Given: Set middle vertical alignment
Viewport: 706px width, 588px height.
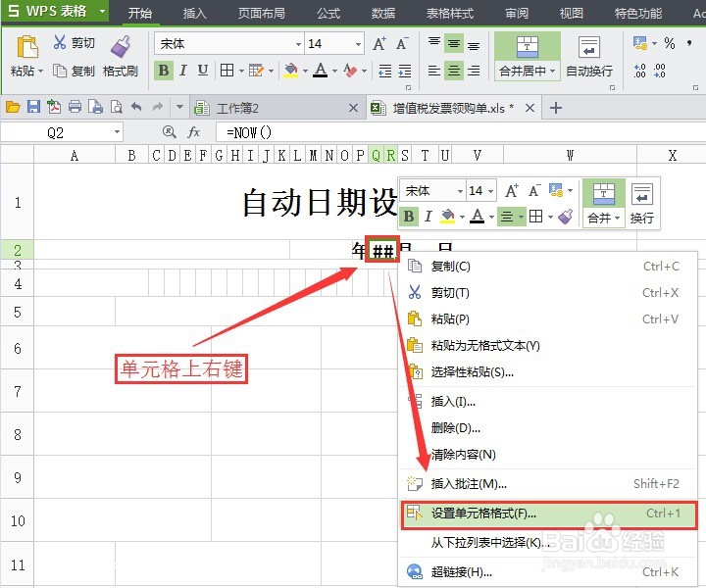Looking at the screenshot, I should [x=454, y=44].
